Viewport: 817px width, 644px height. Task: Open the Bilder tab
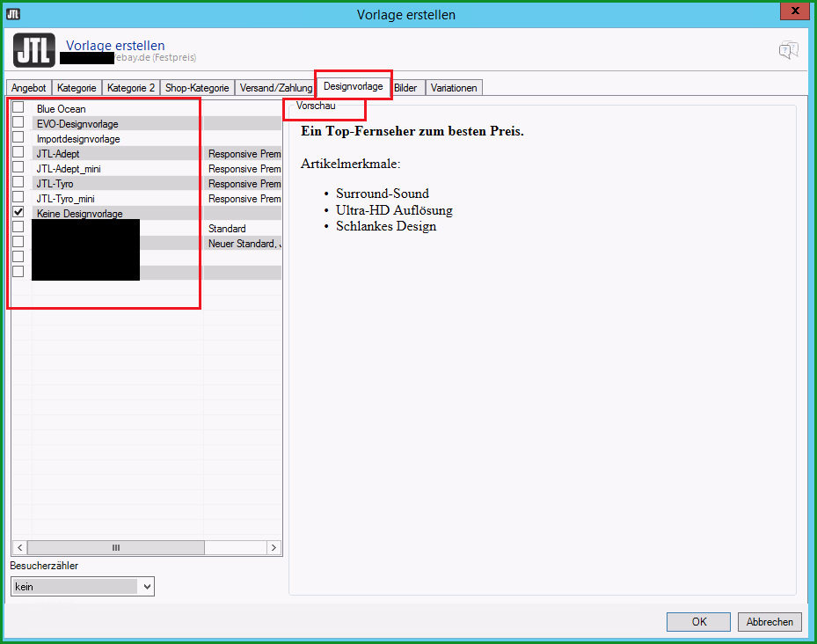[x=405, y=88]
